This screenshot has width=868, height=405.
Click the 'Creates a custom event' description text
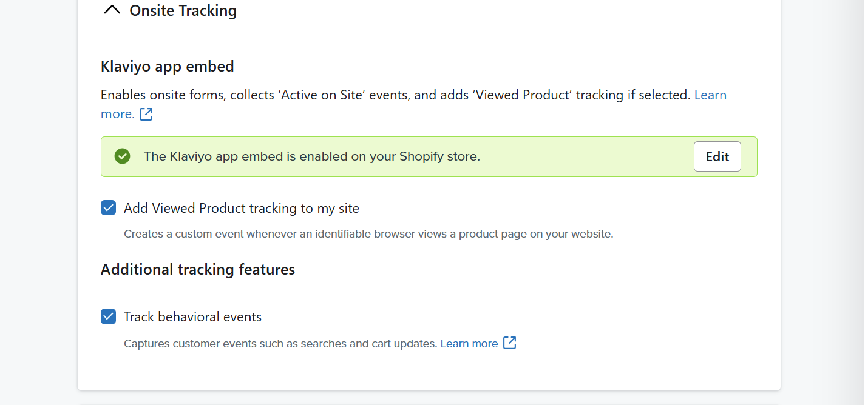[x=368, y=234]
